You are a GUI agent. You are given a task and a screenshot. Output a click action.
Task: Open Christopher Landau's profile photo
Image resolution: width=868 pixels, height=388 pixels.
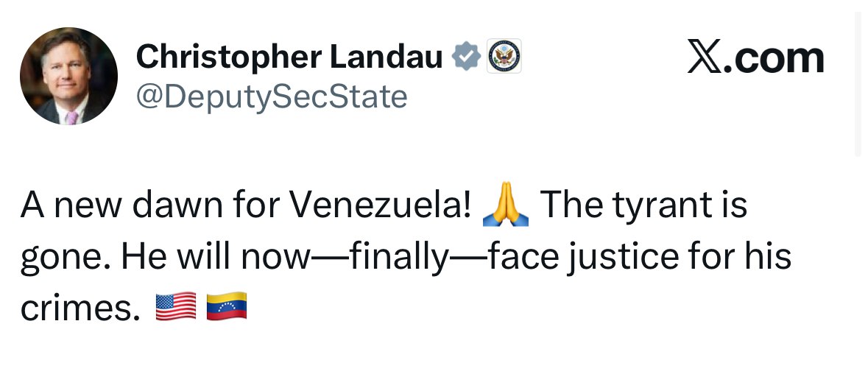point(68,77)
